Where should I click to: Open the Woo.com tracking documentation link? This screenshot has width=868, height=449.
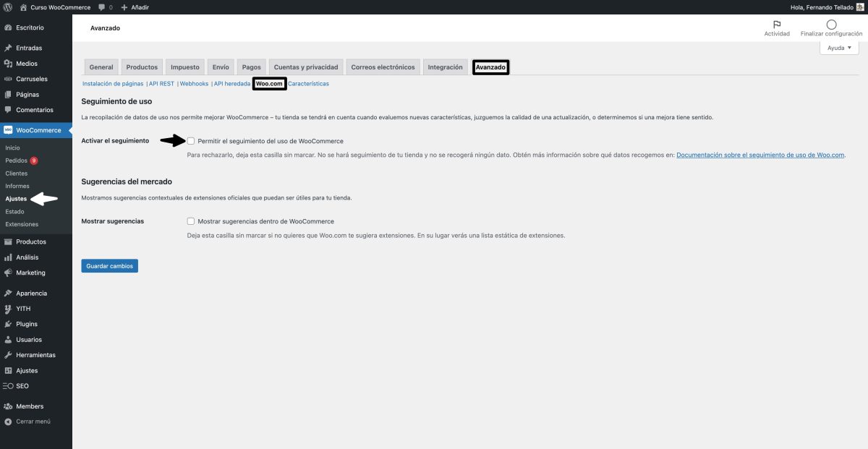[x=759, y=154]
